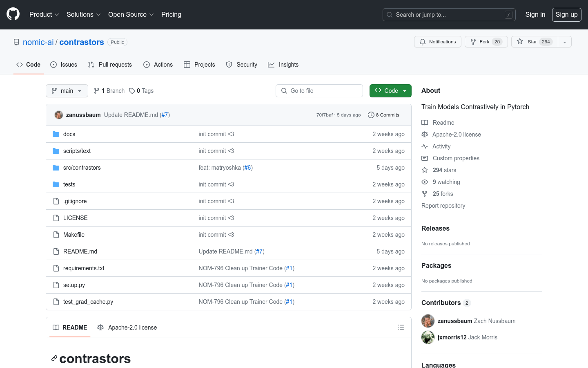Select the .gitignore file icon
This screenshot has height=368, width=588.
[x=56, y=201]
